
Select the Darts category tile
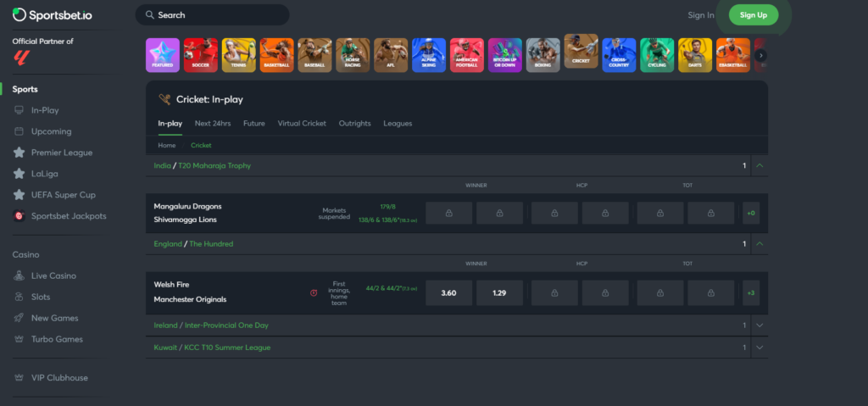(695, 55)
